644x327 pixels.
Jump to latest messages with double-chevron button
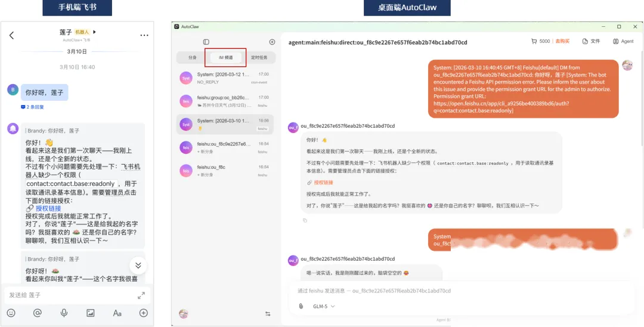click(138, 266)
